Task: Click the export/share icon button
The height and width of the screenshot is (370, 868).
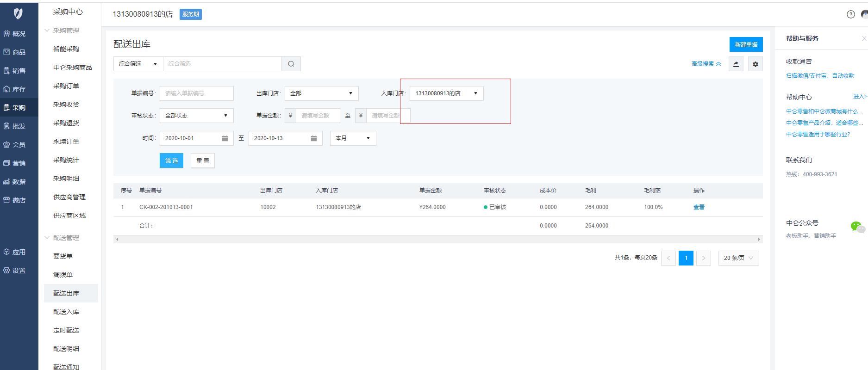Action: pyautogui.click(x=736, y=64)
